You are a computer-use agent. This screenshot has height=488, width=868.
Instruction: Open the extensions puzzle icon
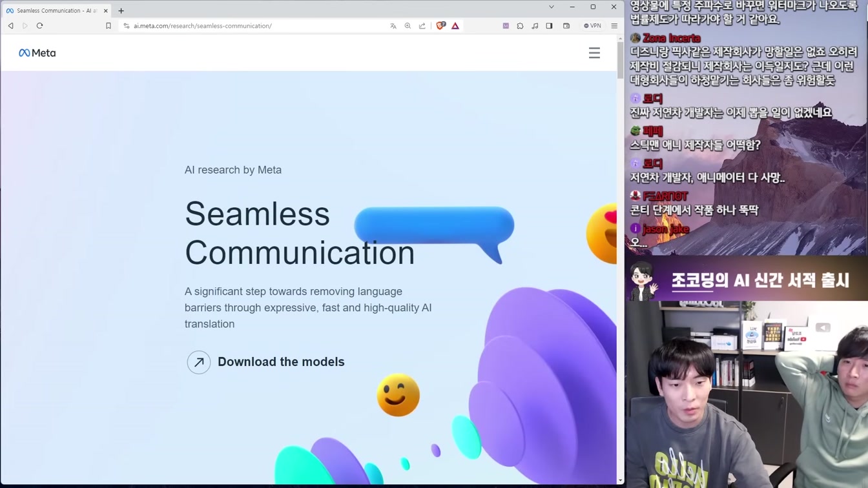coord(520,26)
